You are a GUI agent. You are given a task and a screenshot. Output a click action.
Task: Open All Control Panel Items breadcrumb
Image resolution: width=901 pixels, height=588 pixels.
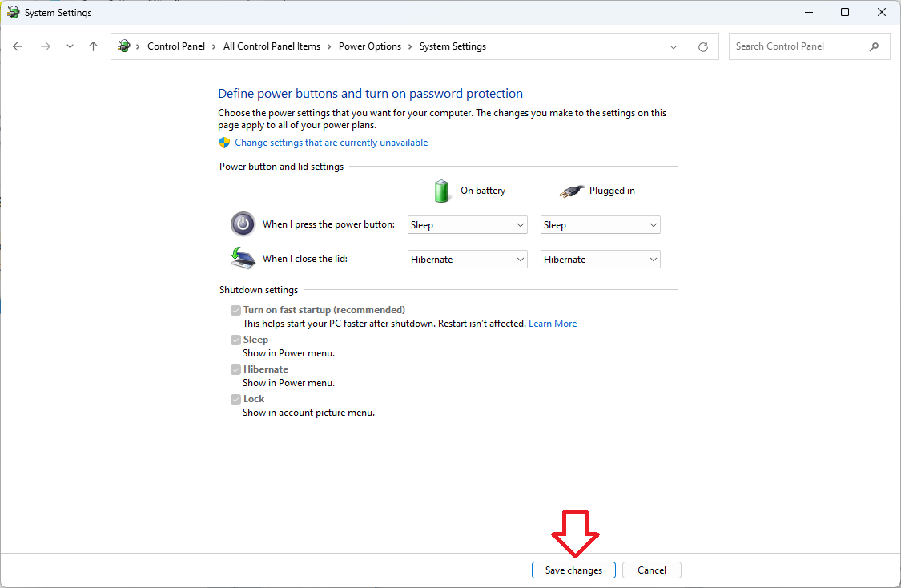272,46
